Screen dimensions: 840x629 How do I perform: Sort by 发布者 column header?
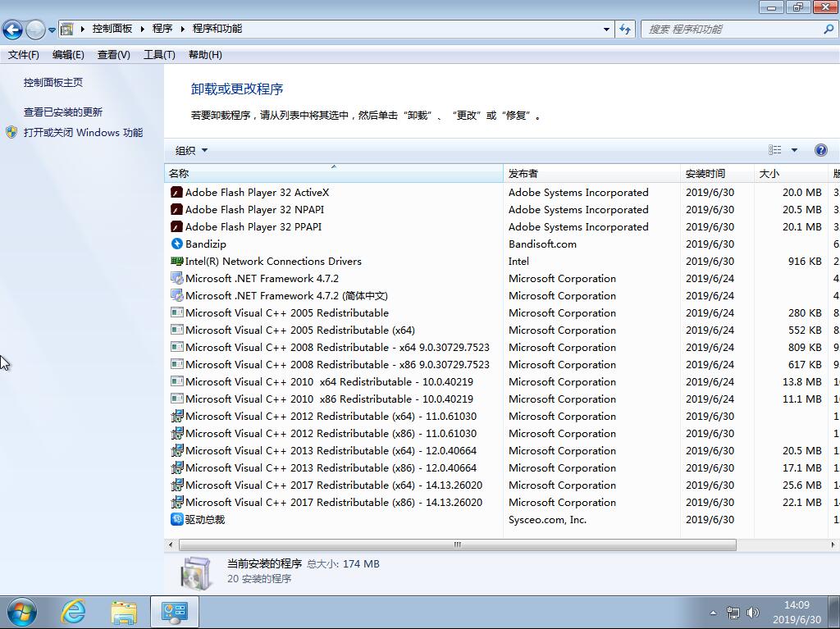coord(591,173)
